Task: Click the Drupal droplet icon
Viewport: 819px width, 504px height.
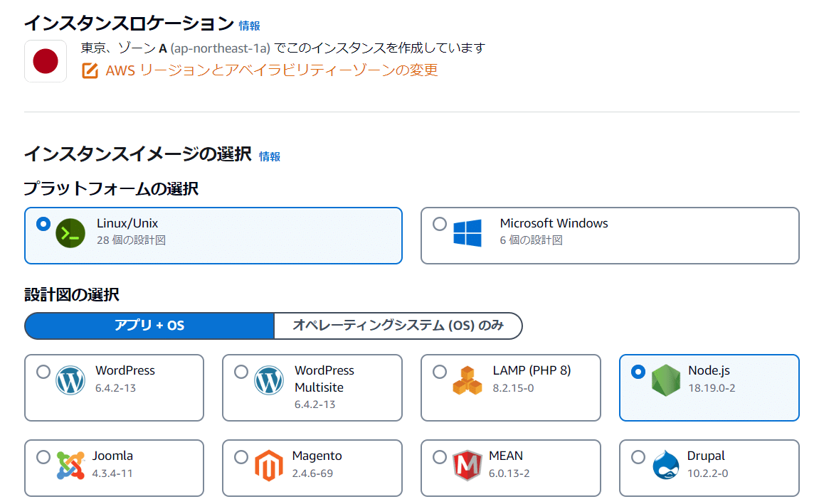Action: pos(666,465)
